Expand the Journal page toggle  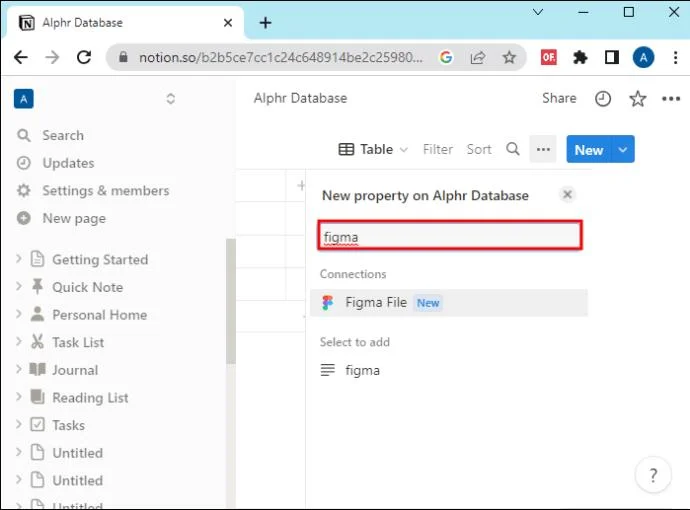coord(18,369)
